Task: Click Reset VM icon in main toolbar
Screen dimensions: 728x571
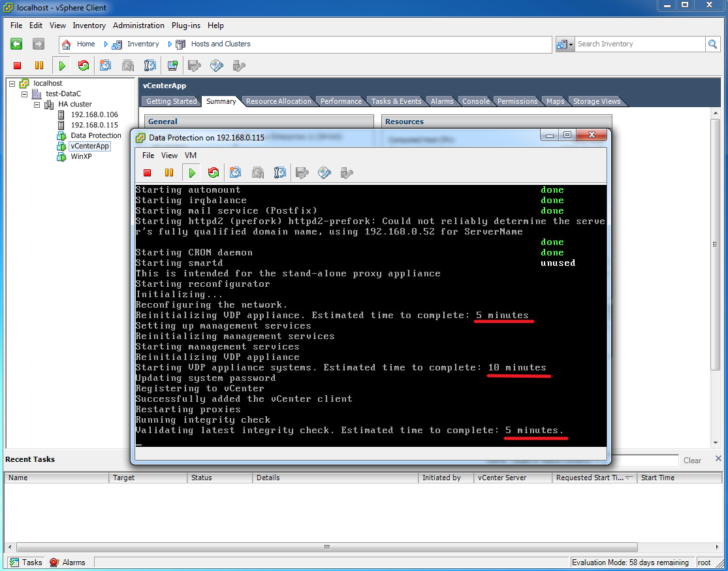Action: (84, 65)
